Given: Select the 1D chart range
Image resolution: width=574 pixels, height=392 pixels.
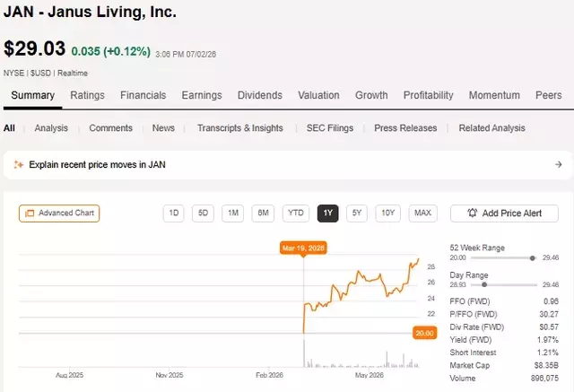Looking at the screenshot, I should click(x=173, y=213).
